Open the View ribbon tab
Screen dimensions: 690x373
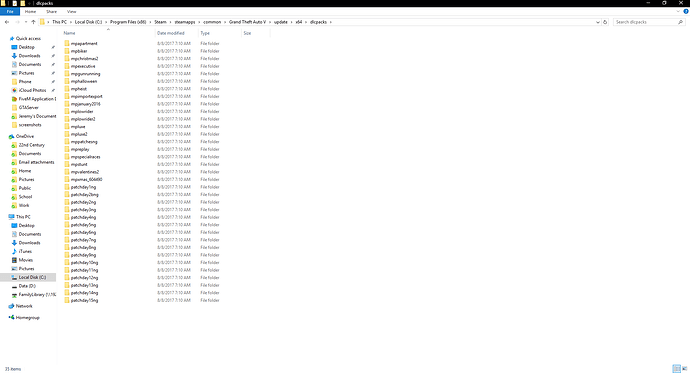point(71,11)
